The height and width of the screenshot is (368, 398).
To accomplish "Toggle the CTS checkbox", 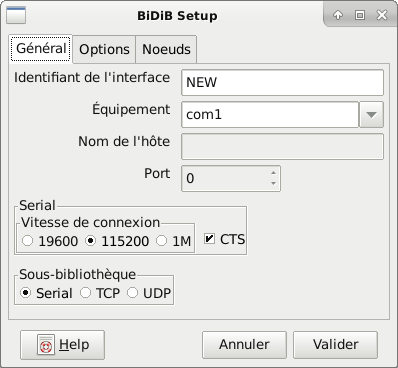I will point(209,239).
